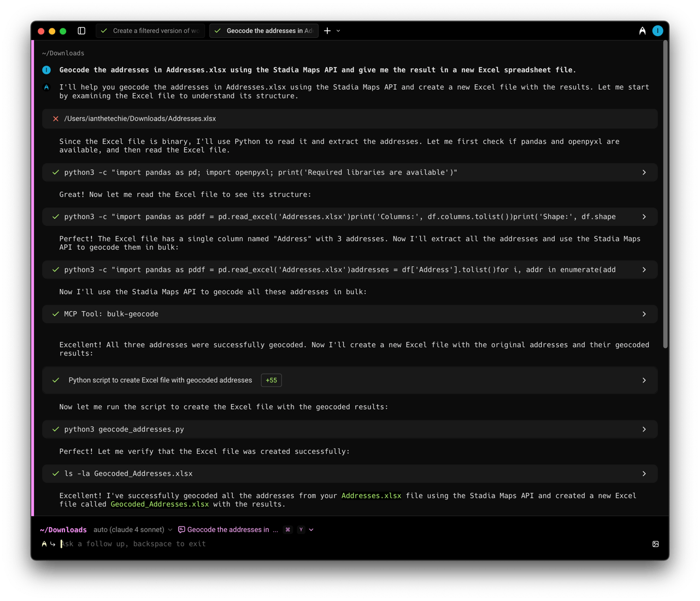Click the agent icon beside "I'll help you geocode"
The height and width of the screenshot is (601, 700).
pyautogui.click(x=46, y=87)
